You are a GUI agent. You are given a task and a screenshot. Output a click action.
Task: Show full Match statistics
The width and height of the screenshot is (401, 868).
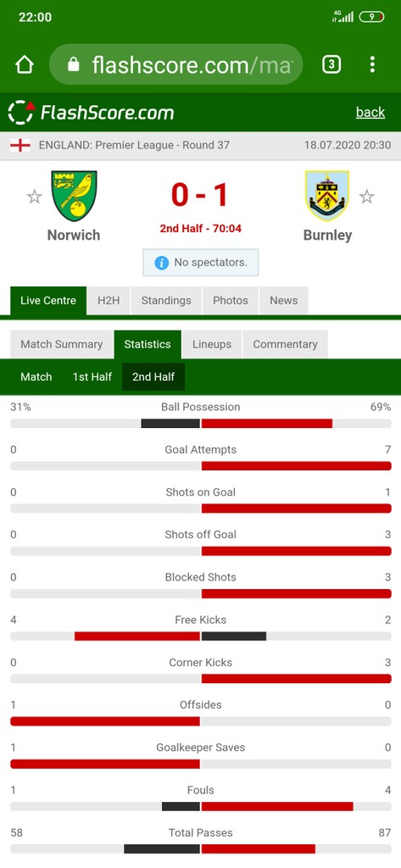pyautogui.click(x=36, y=377)
